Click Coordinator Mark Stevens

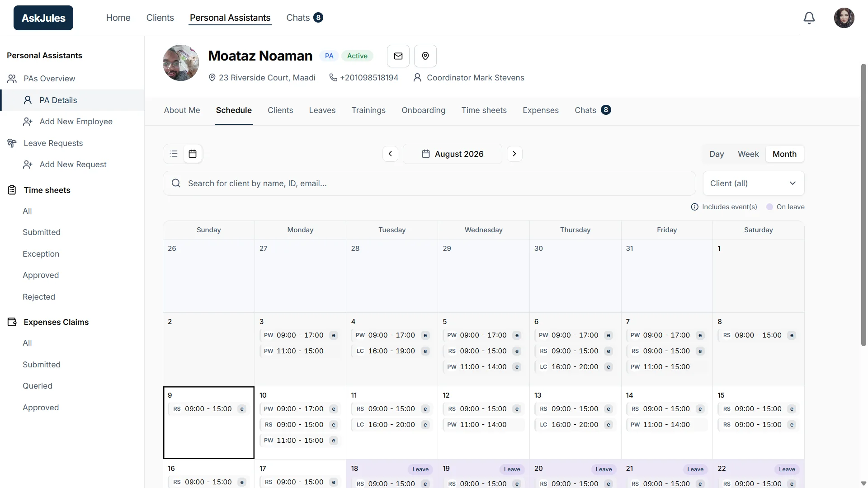(475, 78)
